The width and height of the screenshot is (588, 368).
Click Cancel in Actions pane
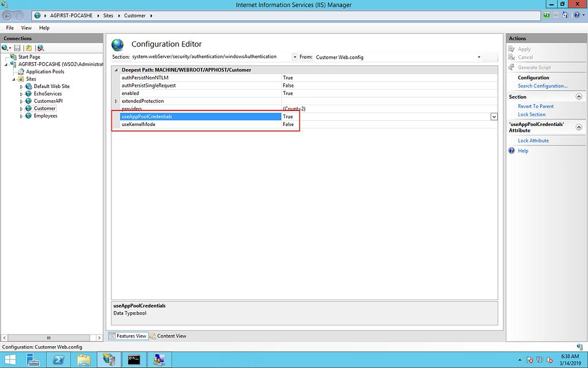(525, 57)
